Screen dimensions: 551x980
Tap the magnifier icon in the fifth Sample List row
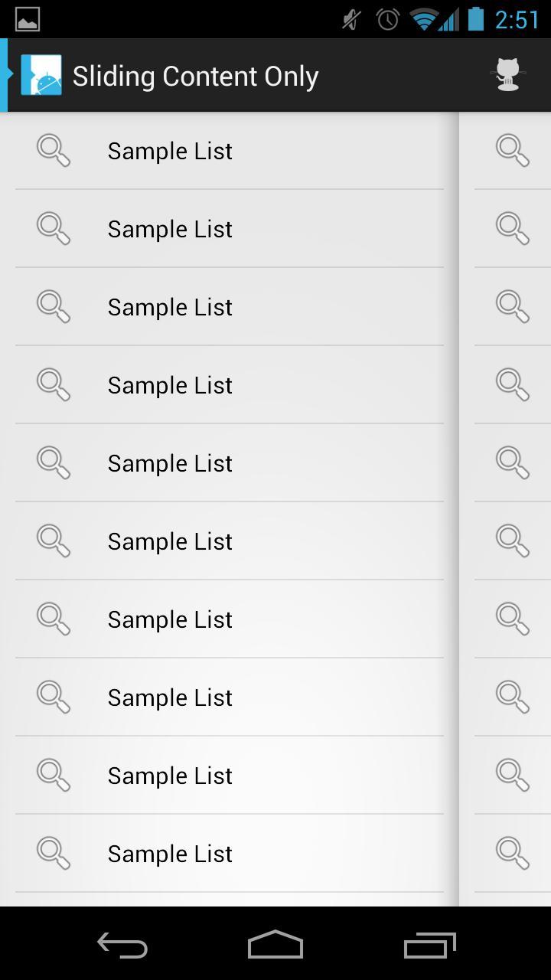click(54, 463)
